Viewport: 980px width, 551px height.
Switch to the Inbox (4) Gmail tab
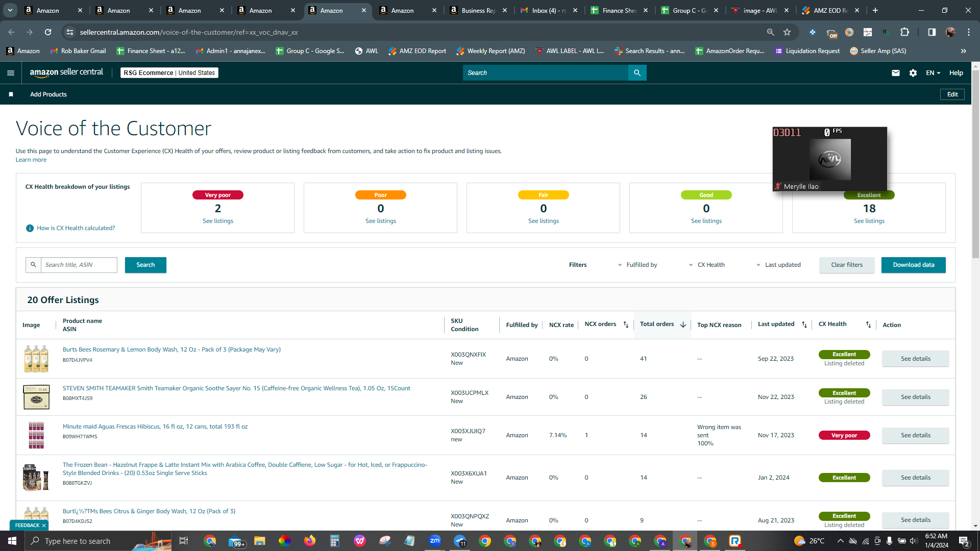point(549,10)
